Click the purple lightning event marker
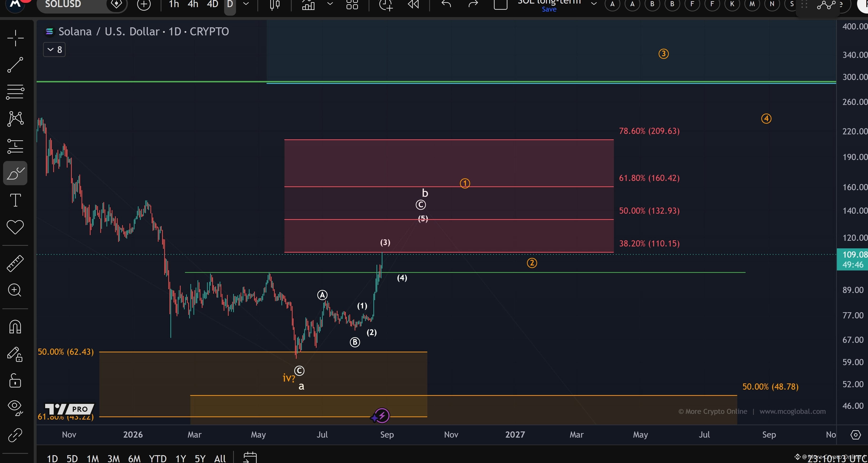868x463 pixels. point(382,416)
